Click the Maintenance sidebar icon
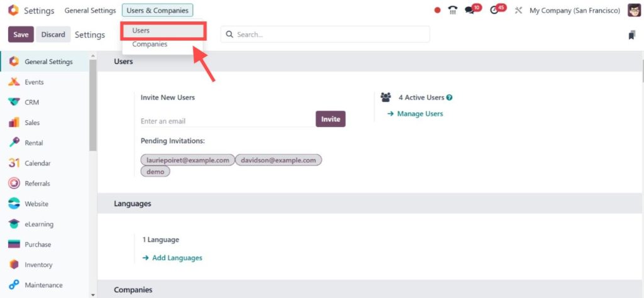Image resolution: width=644 pixels, height=298 pixels. tap(14, 285)
